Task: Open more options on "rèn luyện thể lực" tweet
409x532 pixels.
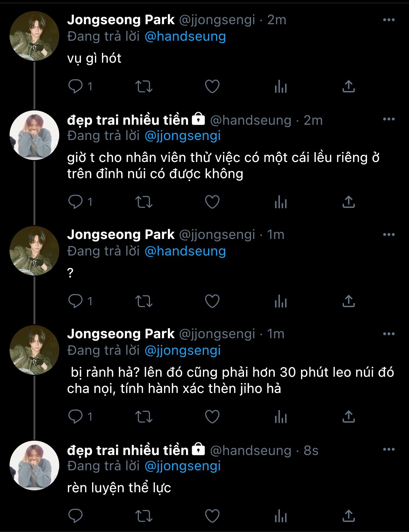Action: pos(389,450)
